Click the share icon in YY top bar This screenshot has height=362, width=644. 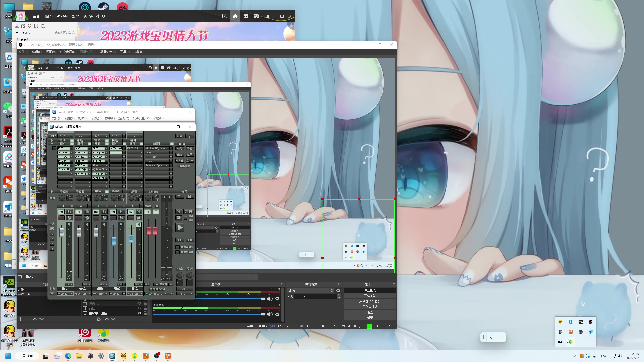[x=97, y=16]
